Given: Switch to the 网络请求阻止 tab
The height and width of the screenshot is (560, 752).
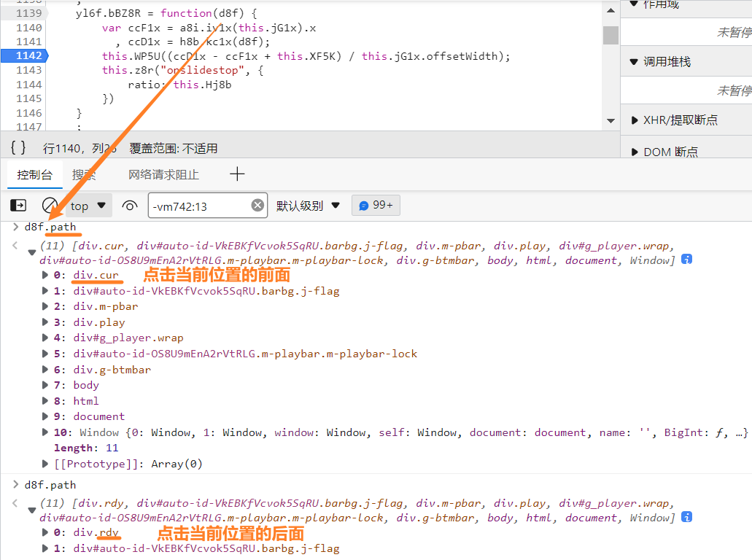Looking at the screenshot, I should coord(163,174).
